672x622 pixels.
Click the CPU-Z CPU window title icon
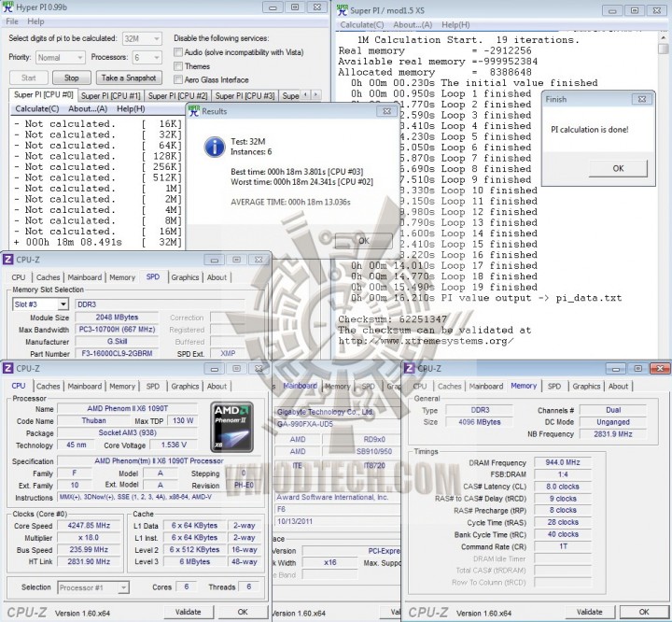[7, 368]
